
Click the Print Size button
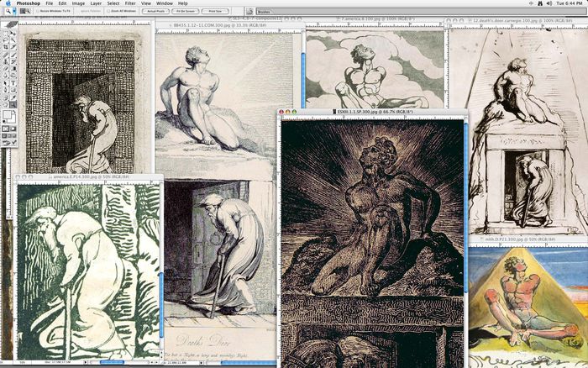(215, 11)
